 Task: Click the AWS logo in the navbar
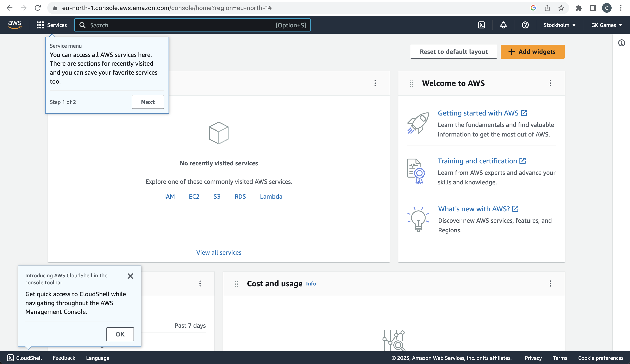pos(14,25)
